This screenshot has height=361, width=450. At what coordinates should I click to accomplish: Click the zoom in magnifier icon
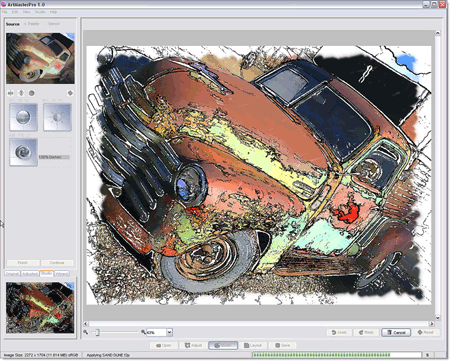click(x=143, y=332)
